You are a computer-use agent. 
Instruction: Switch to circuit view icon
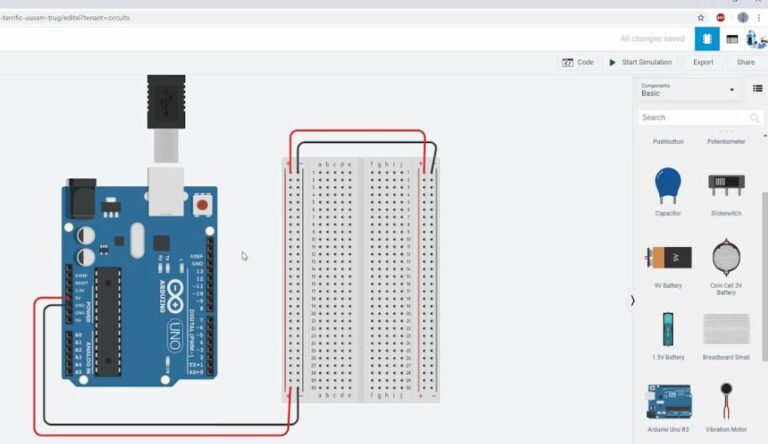707,39
